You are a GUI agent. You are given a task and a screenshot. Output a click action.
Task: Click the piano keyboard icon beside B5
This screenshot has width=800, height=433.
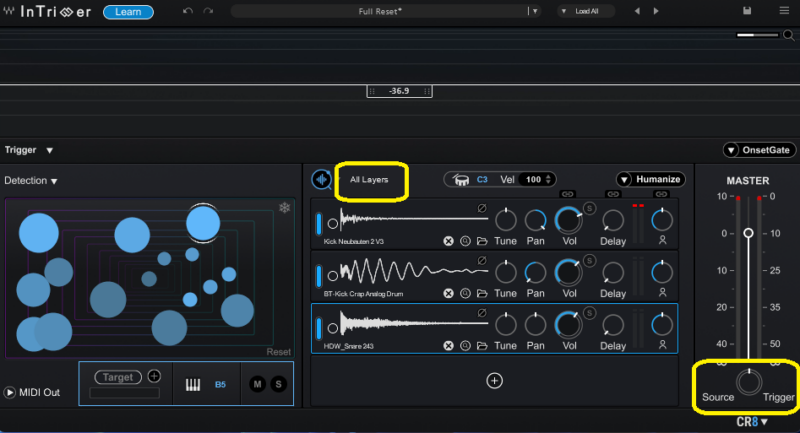coord(194,384)
